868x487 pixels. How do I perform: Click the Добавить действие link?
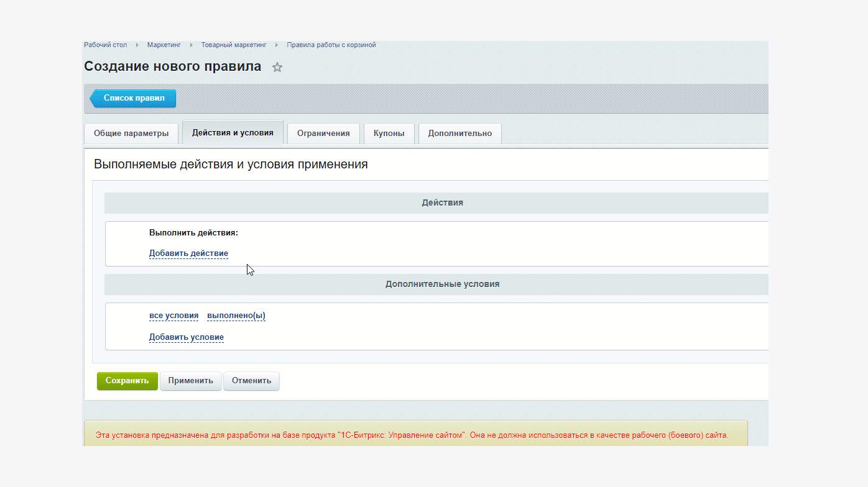(188, 253)
